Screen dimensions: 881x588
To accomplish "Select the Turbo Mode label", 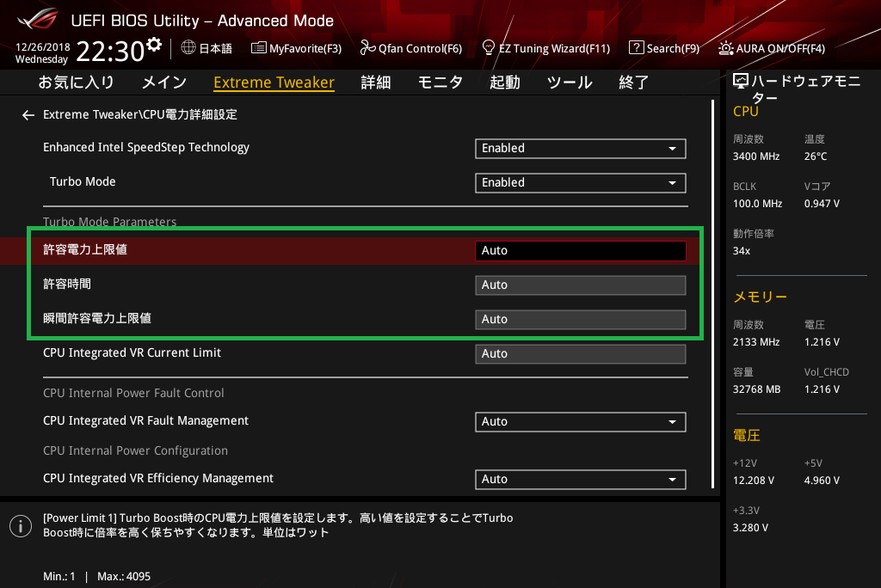I will [83, 181].
